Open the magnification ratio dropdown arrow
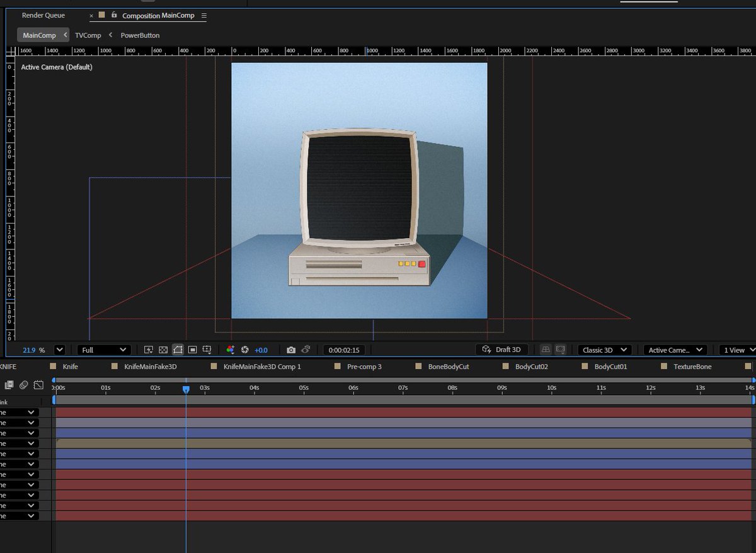This screenshot has height=553, width=756. 60,350
